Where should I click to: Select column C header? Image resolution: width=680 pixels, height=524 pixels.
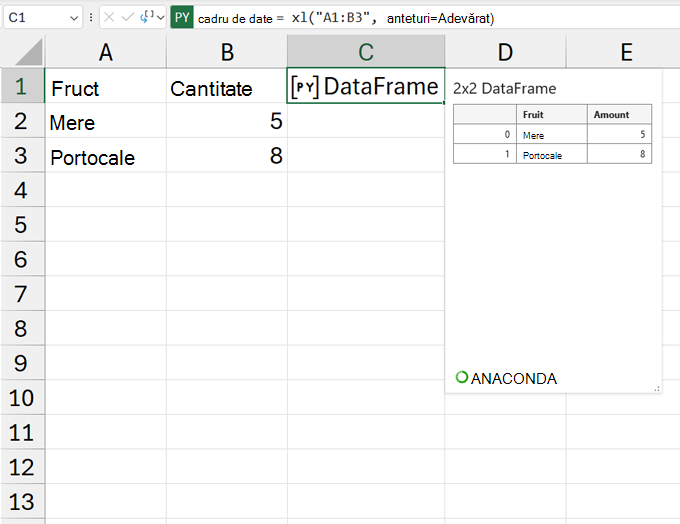point(366,52)
